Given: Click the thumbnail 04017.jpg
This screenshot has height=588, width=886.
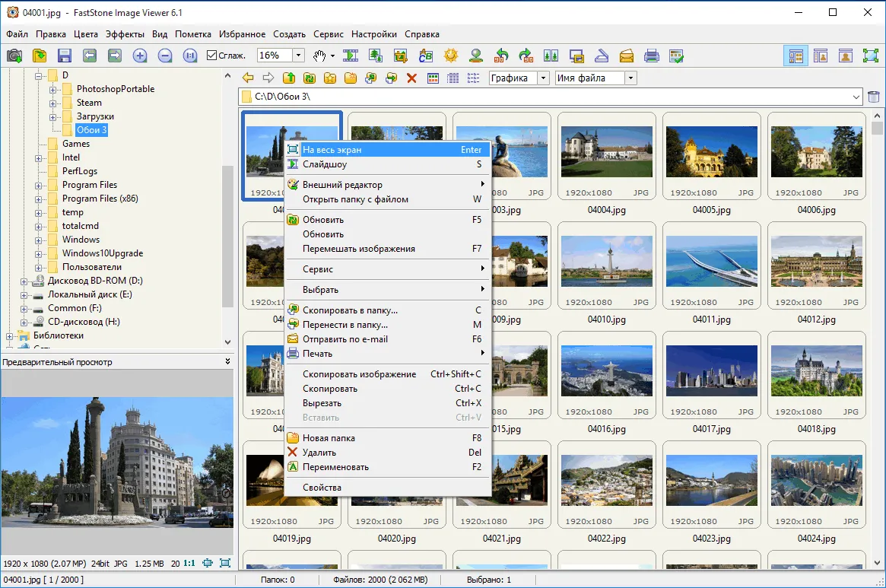Looking at the screenshot, I should click(711, 383).
